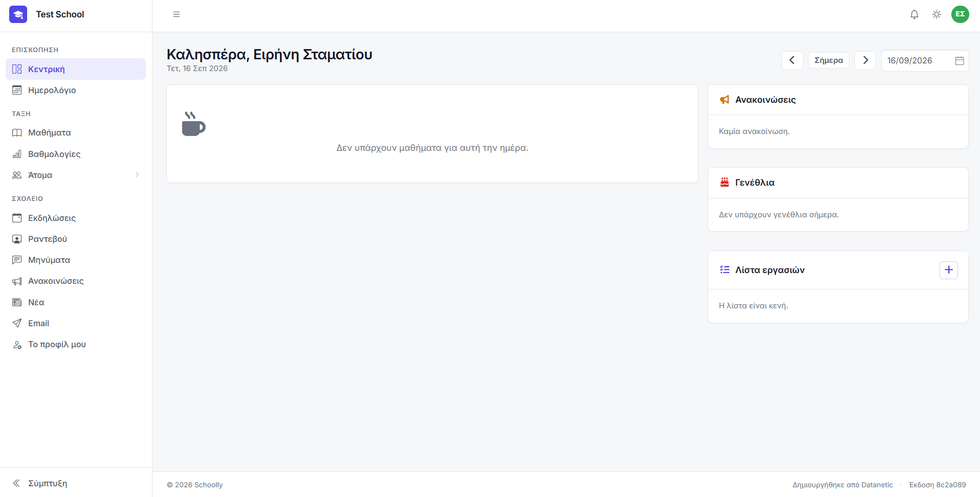
Task: Go to next day arrow
Action: [865, 60]
